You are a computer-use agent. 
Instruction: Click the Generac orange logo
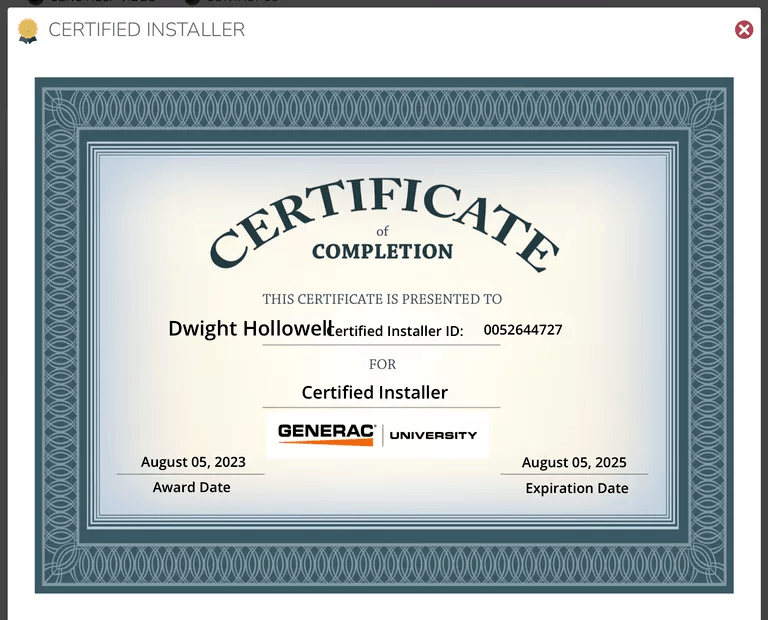click(326, 435)
